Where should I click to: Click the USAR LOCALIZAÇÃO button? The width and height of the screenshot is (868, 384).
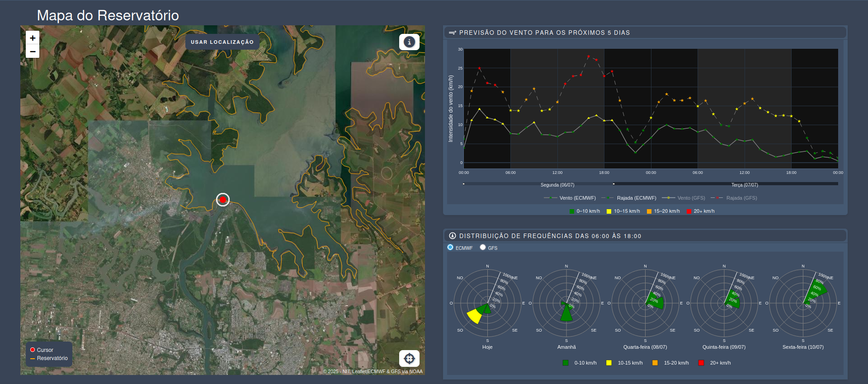tap(222, 42)
